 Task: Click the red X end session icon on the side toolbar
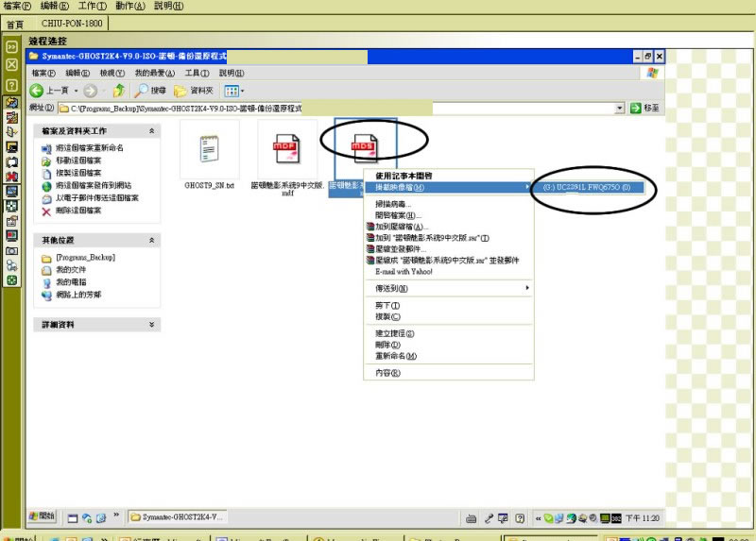tap(11, 177)
